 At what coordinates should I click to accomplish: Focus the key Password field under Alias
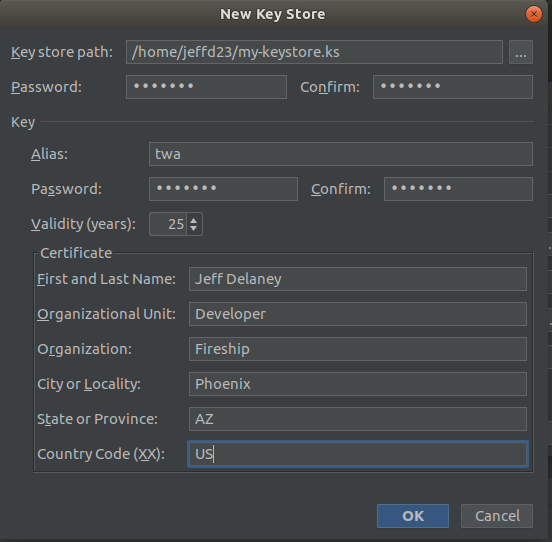pos(223,189)
